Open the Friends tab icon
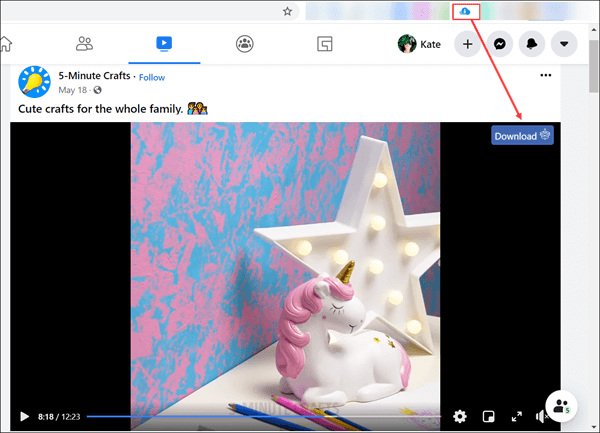This screenshot has width=600, height=433. coord(84,44)
